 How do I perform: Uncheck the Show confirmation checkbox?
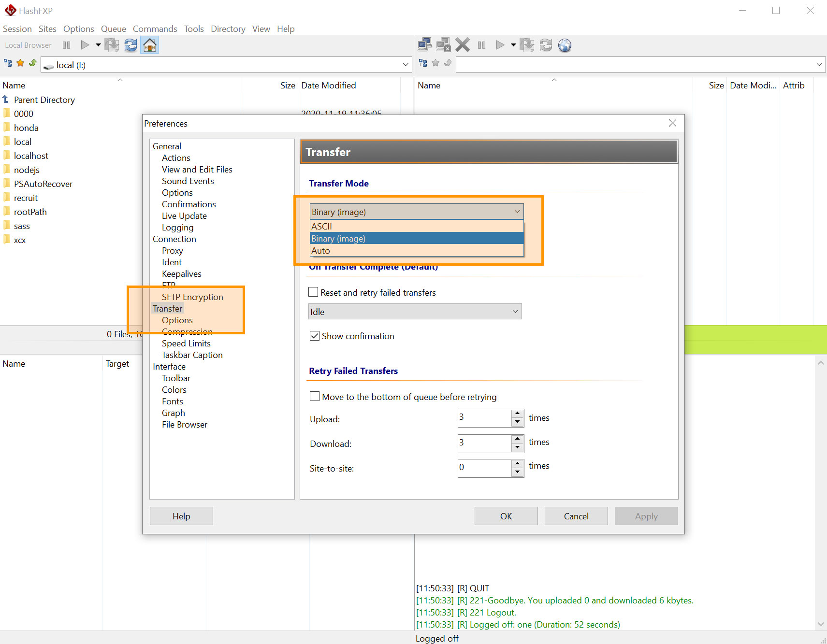[315, 336]
